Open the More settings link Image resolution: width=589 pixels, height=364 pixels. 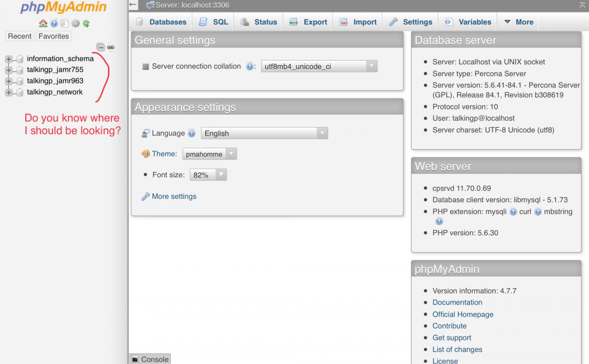click(174, 196)
